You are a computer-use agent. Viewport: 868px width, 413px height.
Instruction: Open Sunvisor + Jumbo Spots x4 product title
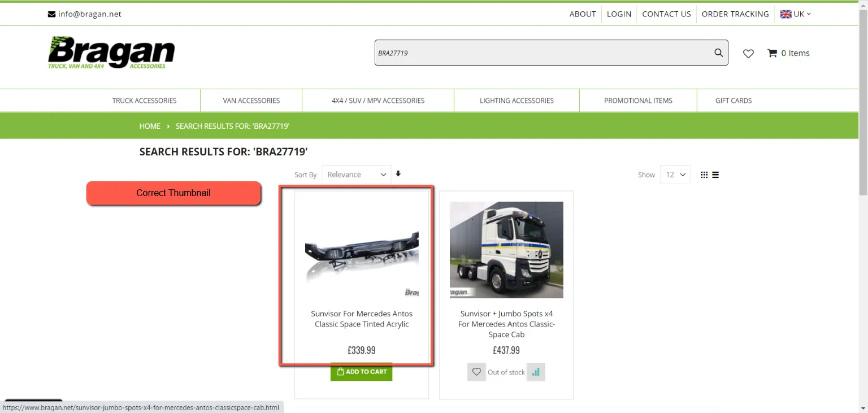506,324
